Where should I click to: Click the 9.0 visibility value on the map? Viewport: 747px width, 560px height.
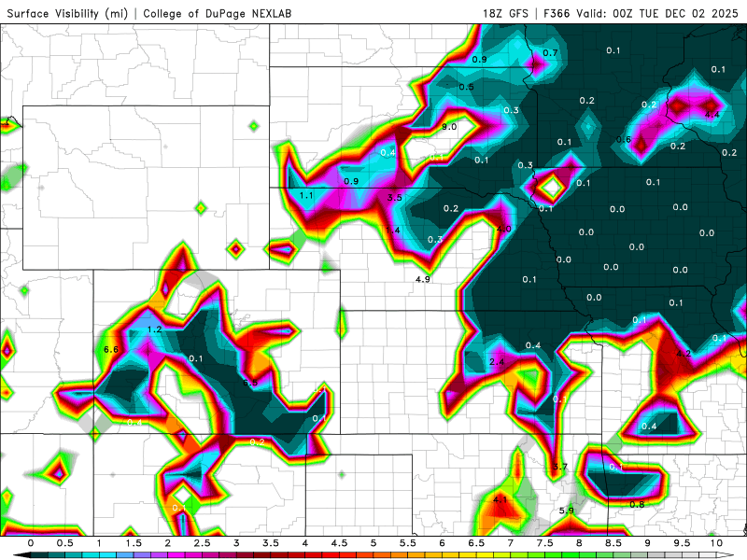click(449, 127)
